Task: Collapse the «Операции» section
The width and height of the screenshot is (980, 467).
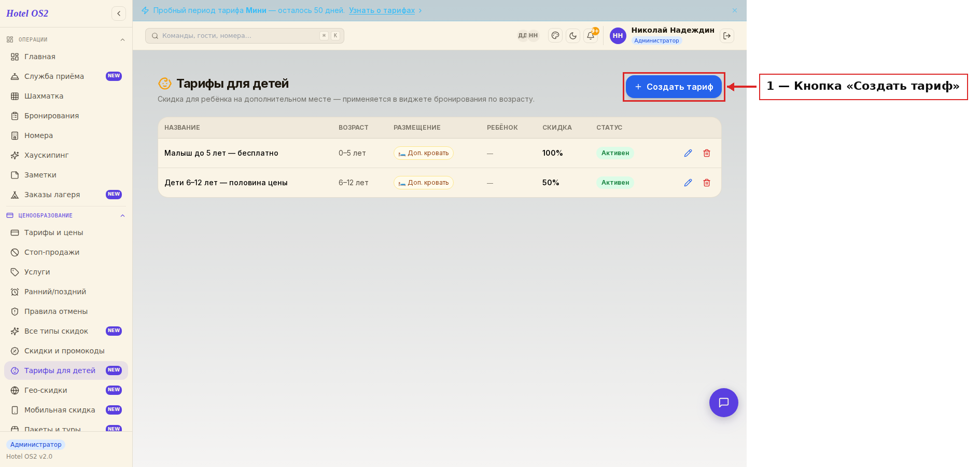Action: click(122, 39)
